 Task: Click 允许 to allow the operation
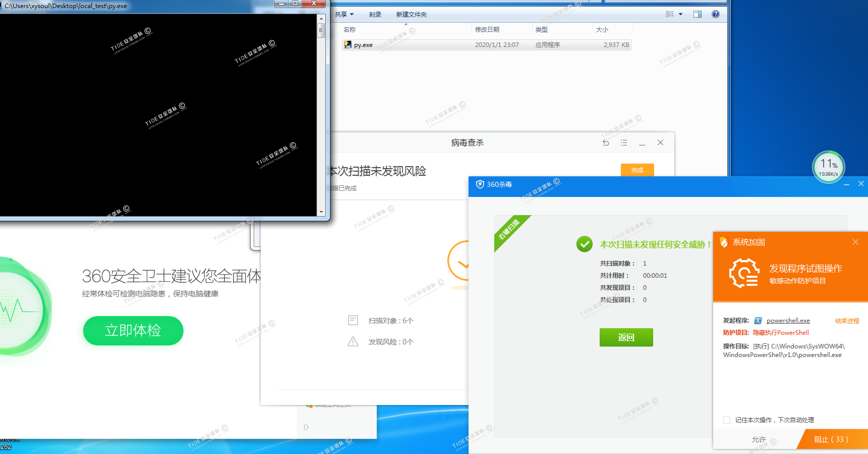tap(759, 439)
